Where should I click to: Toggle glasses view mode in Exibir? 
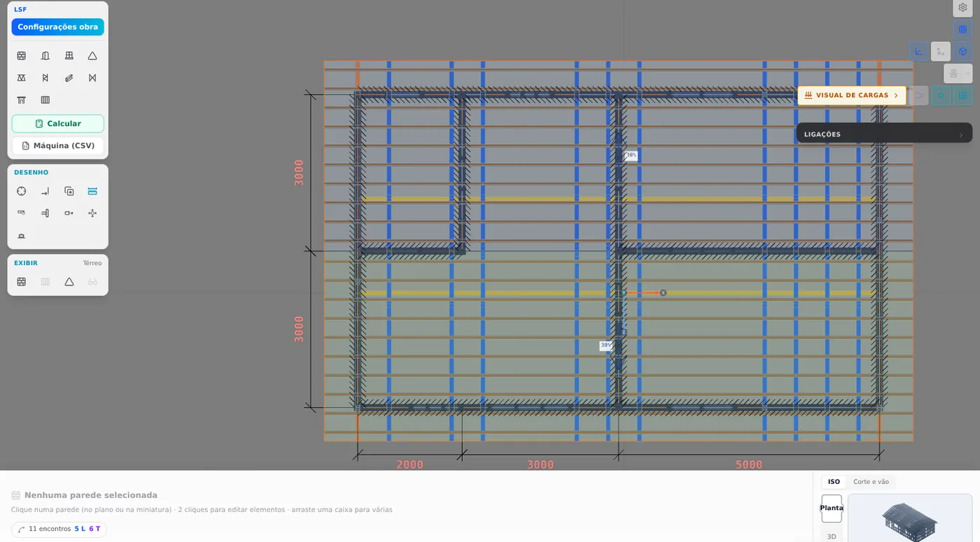pyautogui.click(x=92, y=282)
